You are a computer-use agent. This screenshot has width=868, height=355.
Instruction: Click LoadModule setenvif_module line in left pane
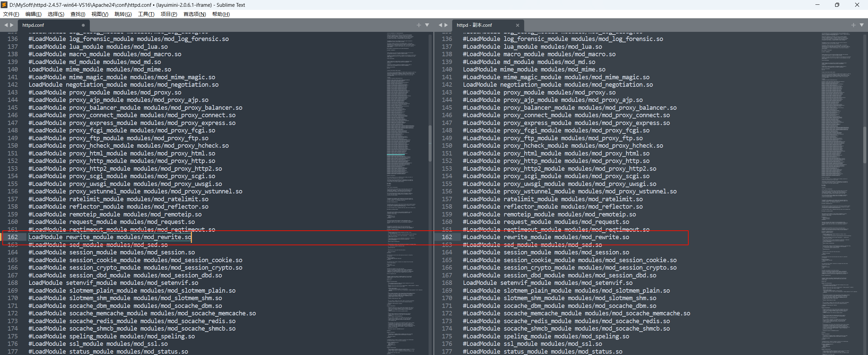coord(113,283)
